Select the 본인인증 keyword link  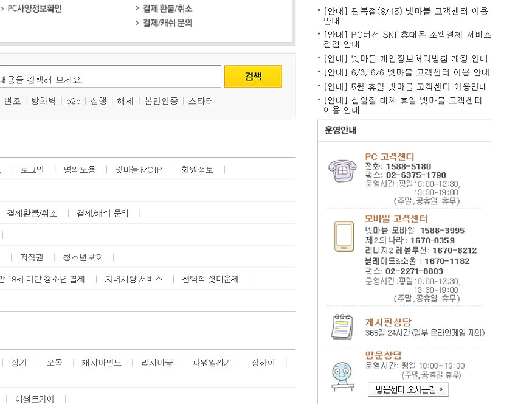click(161, 101)
